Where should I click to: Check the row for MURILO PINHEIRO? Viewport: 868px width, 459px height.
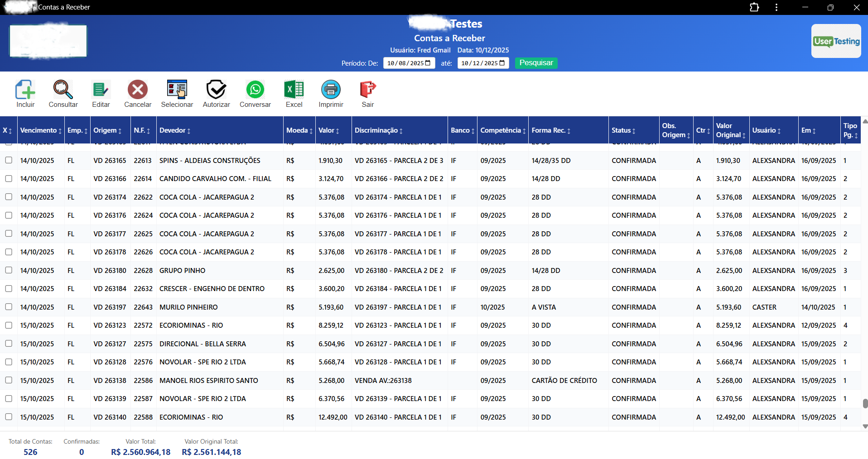[x=9, y=306]
